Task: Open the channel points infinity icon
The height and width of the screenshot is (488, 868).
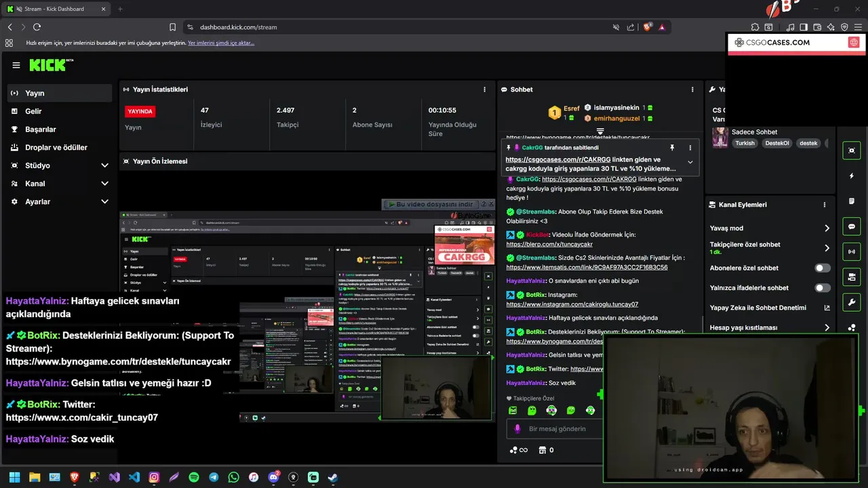Action: 518,450
